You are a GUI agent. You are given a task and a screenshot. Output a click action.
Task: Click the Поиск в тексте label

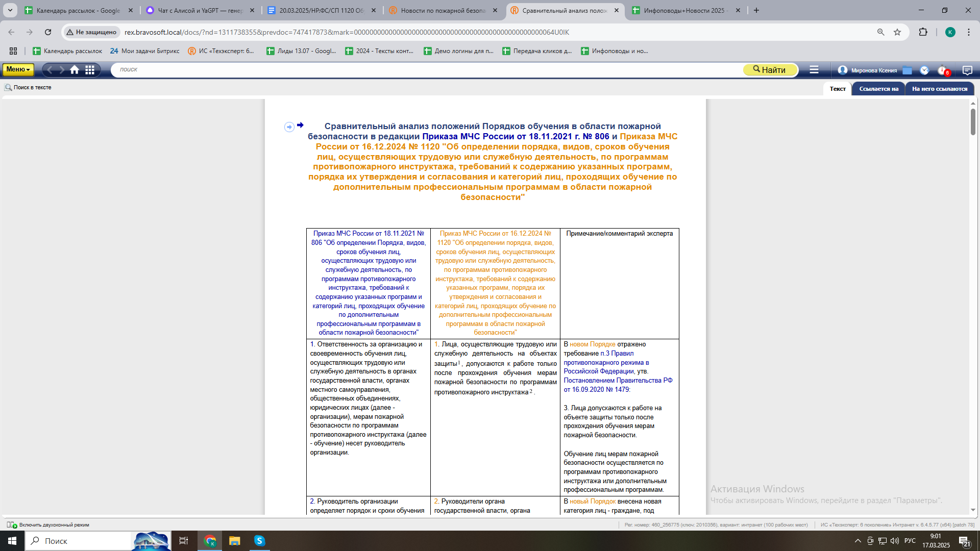pos(32,87)
